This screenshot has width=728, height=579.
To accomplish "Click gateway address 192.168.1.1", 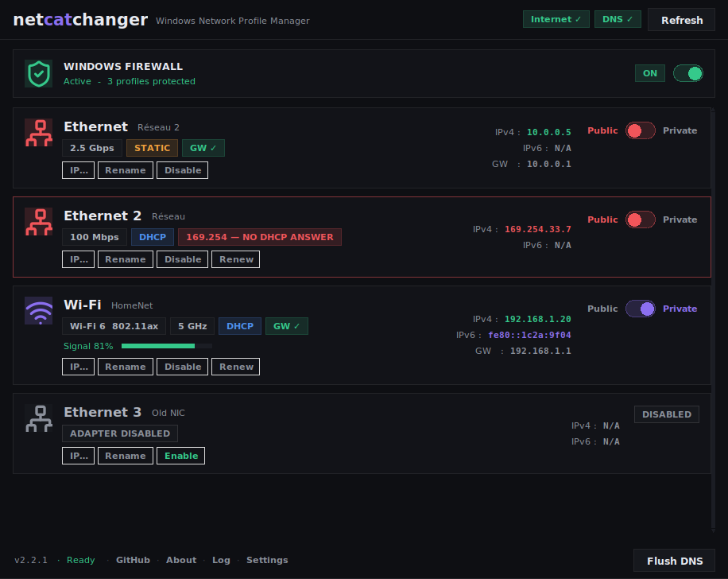I will point(540,351).
